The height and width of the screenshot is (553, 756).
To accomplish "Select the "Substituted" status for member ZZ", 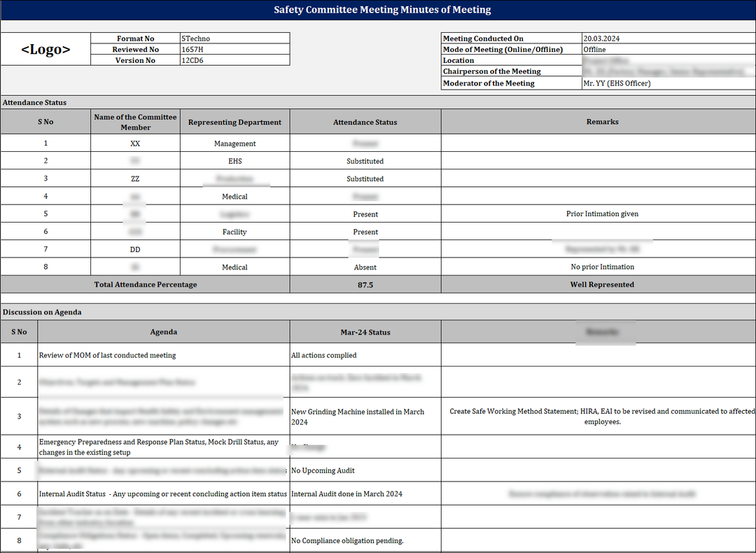I will (x=365, y=178).
